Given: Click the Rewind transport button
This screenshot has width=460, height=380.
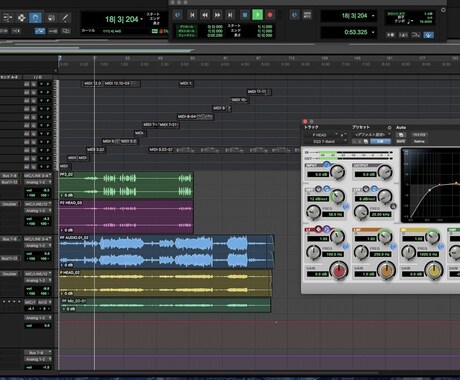Looking at the screenshot, I should tap(205, 15).
